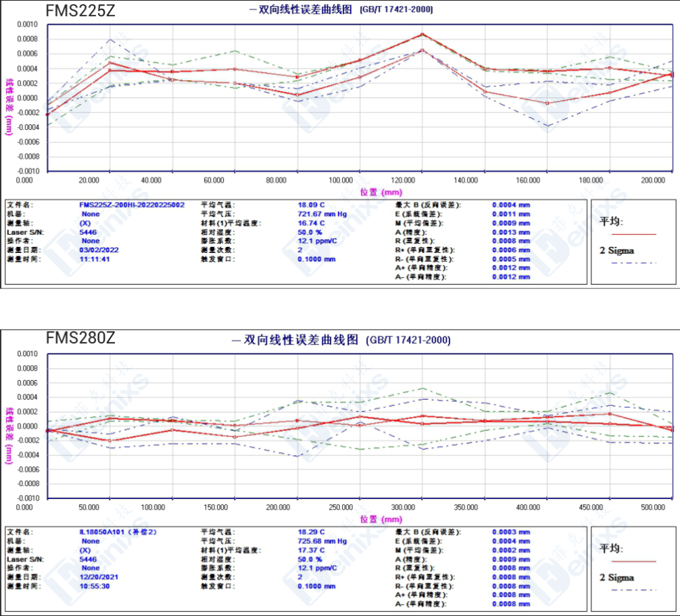The image size is (680, 616).
Task: Click GB/T 17421-2000 text in FMS280Z title
Action: click(x=409, y=340)
